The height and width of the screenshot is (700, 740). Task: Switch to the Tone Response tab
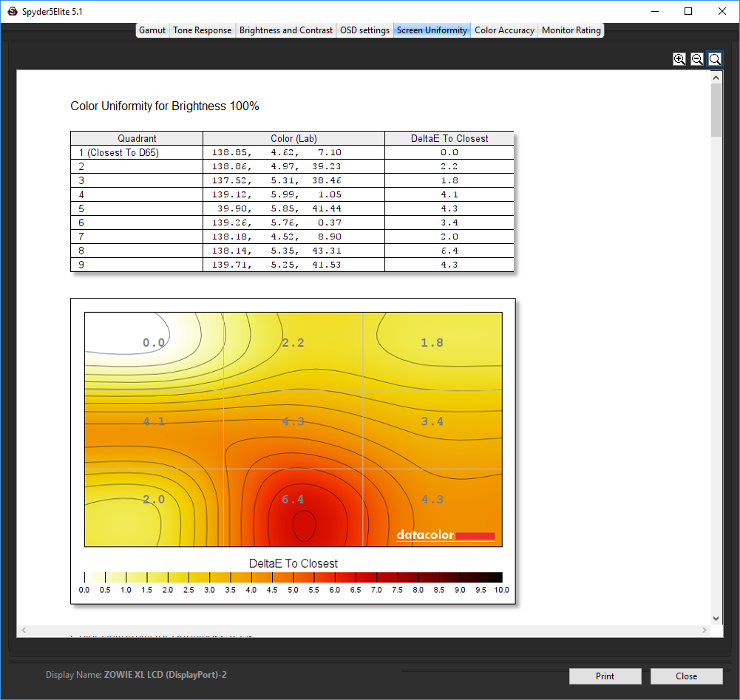click(x=203, y=30)
